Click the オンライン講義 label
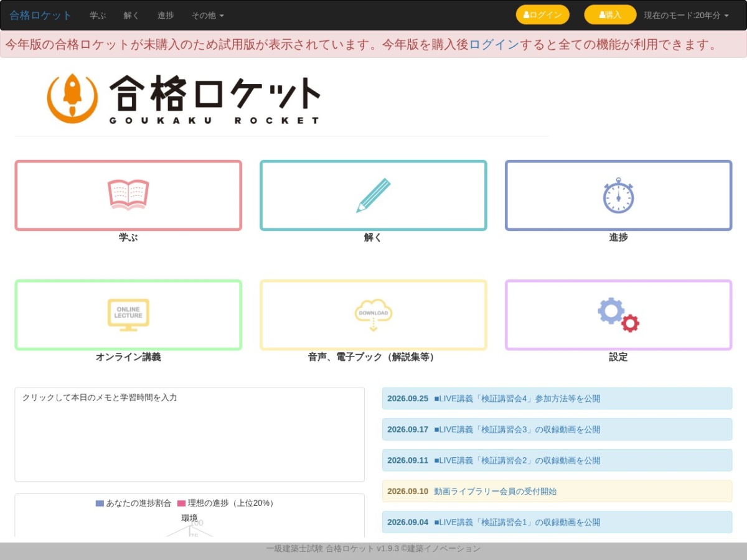747x560 pixels. [128, 357]
